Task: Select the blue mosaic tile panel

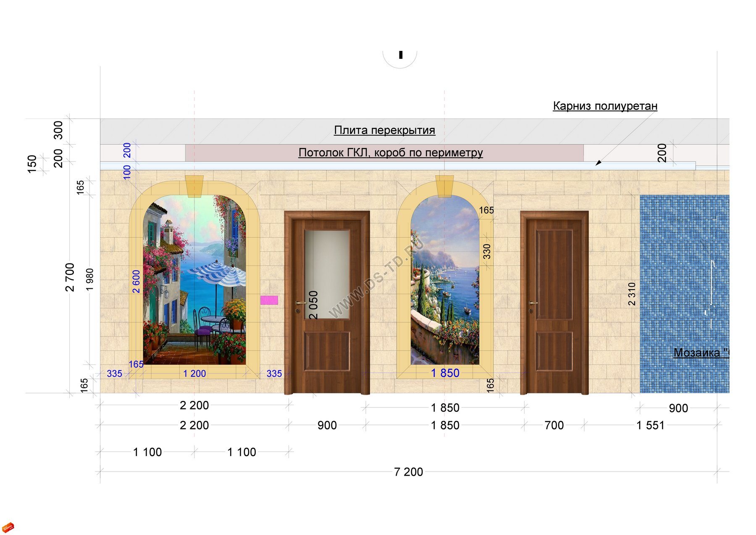Action: [685, 294]
